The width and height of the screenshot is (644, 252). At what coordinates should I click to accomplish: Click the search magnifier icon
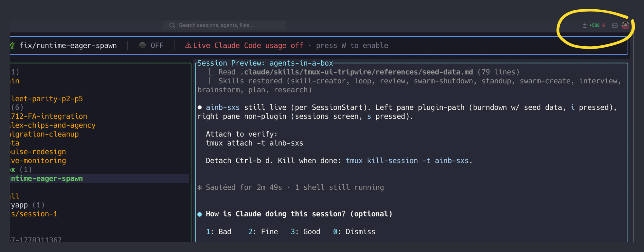point(172,25)
